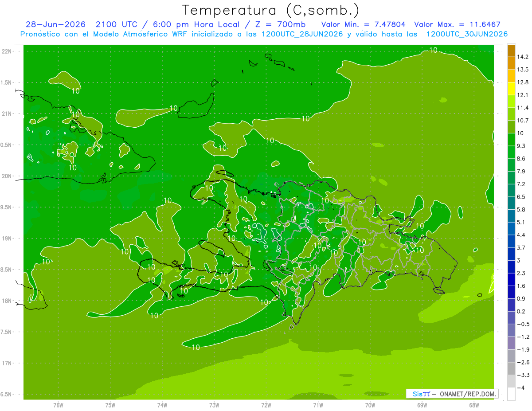
Task: Select light green swatch between 10.7 and 11.4
Action: click(x=511, y=114)
